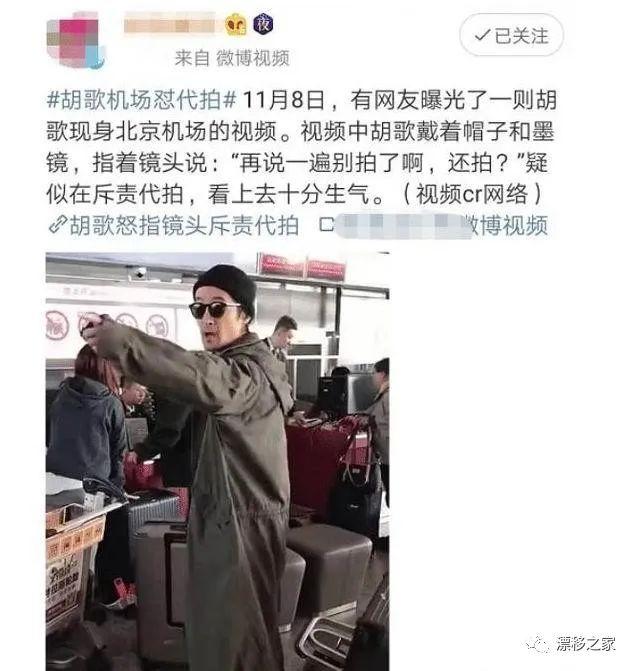Open the 胡歌怒指镜头斥责代拍 video link
Viewport: 636px width, 671px height.
(x=184, y=225)
